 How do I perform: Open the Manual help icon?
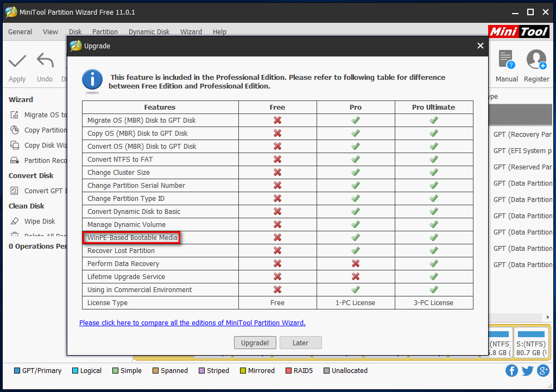pos(507,59)
